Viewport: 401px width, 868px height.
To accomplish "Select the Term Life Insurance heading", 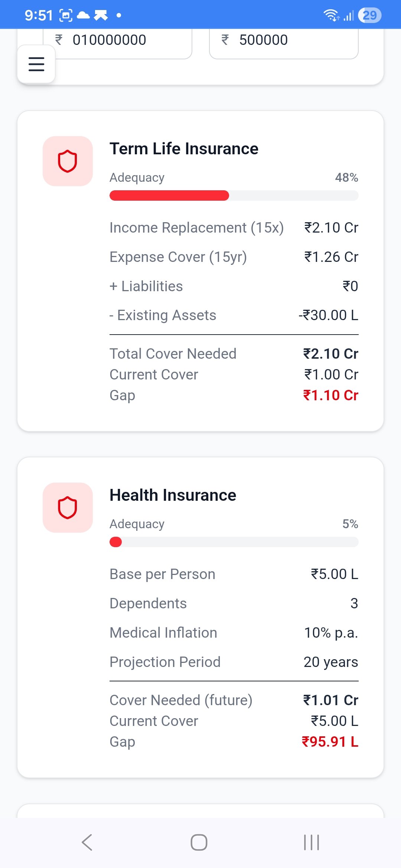I will [184, 149].
